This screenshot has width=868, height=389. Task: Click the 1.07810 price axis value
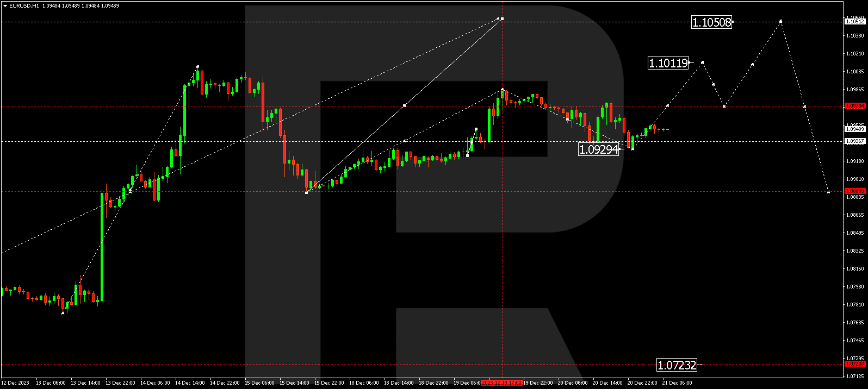(855, 304)
